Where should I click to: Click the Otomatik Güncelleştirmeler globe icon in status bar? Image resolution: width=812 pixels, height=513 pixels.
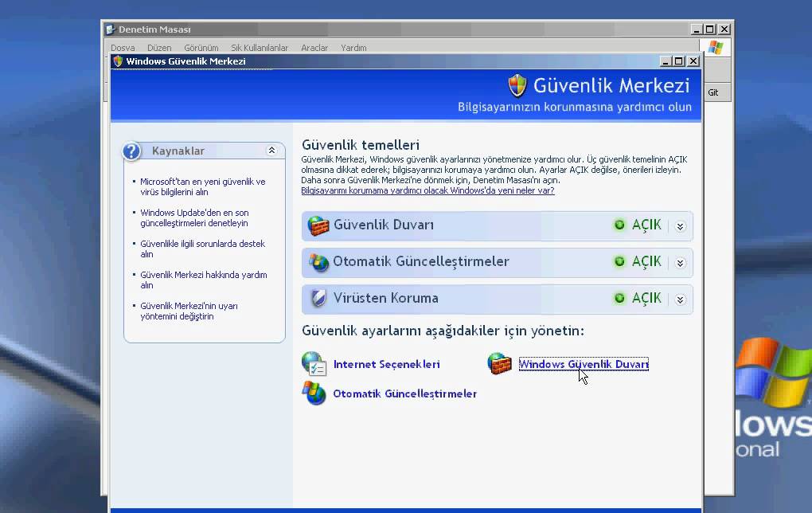(318, 262)
